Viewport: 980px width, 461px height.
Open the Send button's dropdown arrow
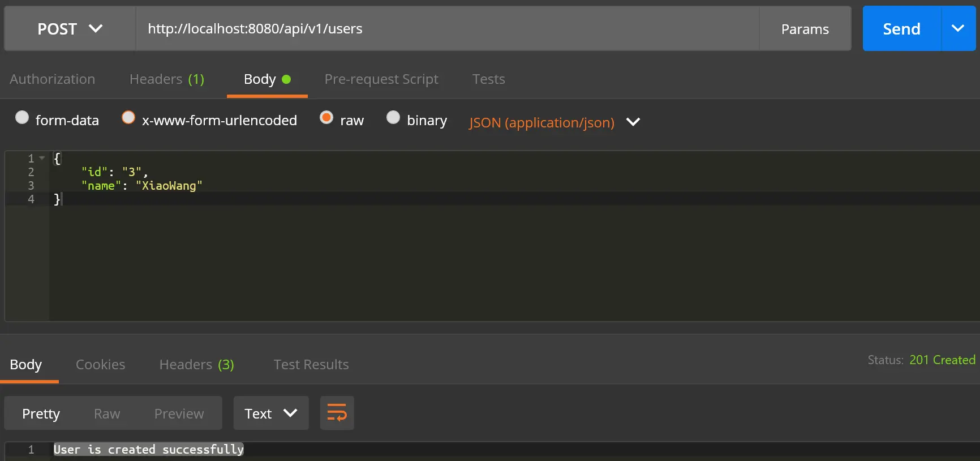(958, 28)
